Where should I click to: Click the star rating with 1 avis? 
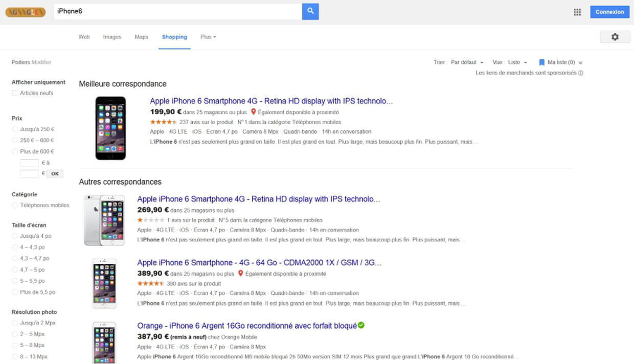point(151,220)
